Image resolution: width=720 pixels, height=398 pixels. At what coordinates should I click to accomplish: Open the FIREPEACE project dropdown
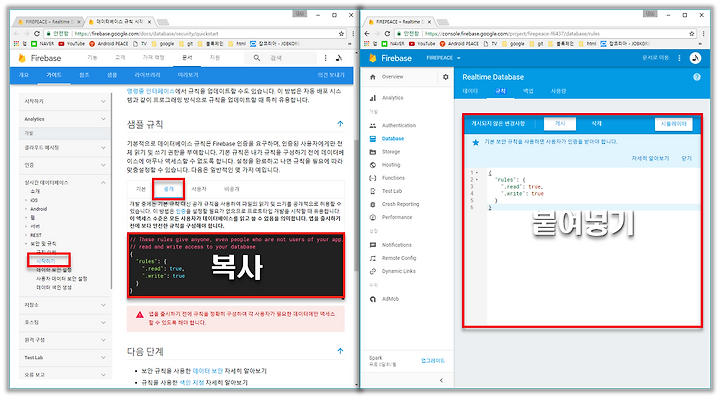[443, 58]
